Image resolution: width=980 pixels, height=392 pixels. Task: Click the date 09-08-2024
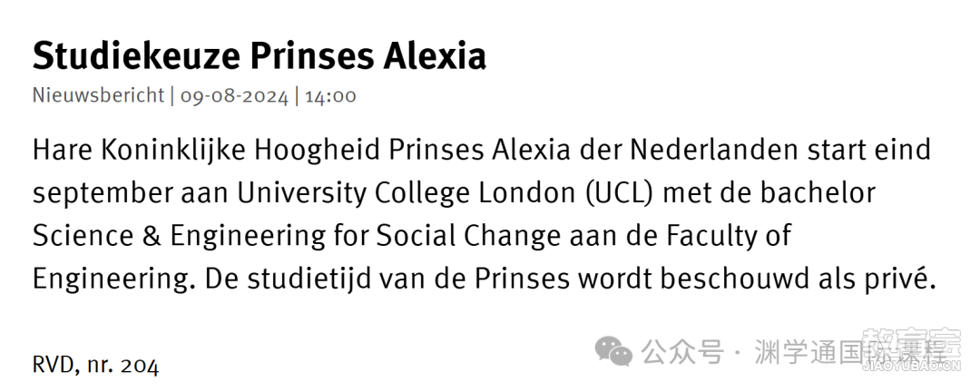point(234,97)
